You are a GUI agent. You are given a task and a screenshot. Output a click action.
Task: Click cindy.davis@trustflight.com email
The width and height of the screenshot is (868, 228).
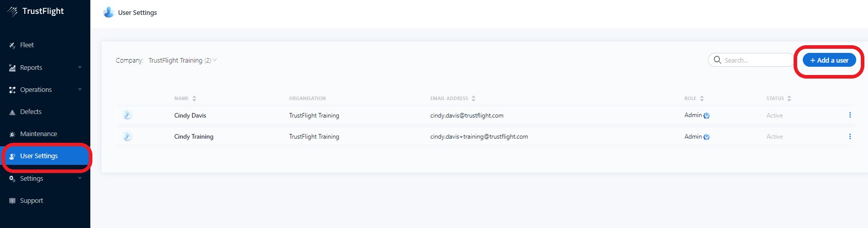467,116
